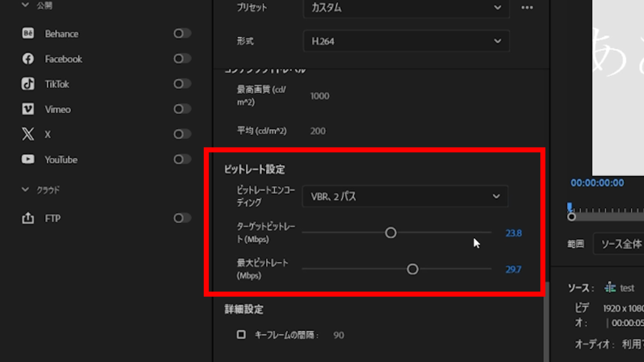Click the FTP upload icon
The width and height of the screenshot is (644, 362).
tap(28, 218)
